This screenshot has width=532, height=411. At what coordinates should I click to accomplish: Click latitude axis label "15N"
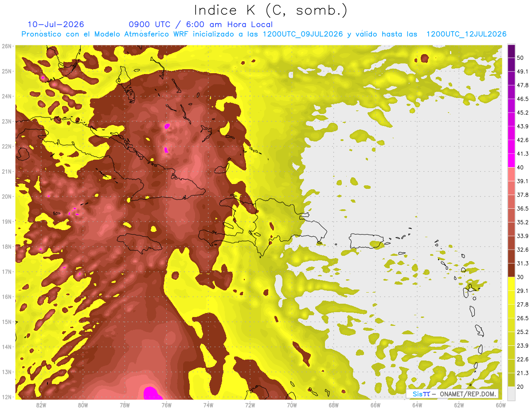[7, 321]
